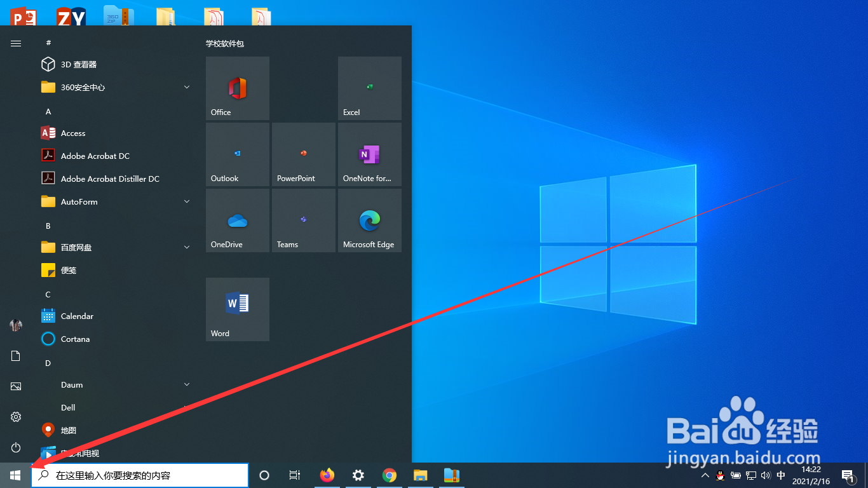The height and width of the screenshot is (488, 868).
Task: Select the PowerPoint desktop shortcut
Action: click(24, 16)
